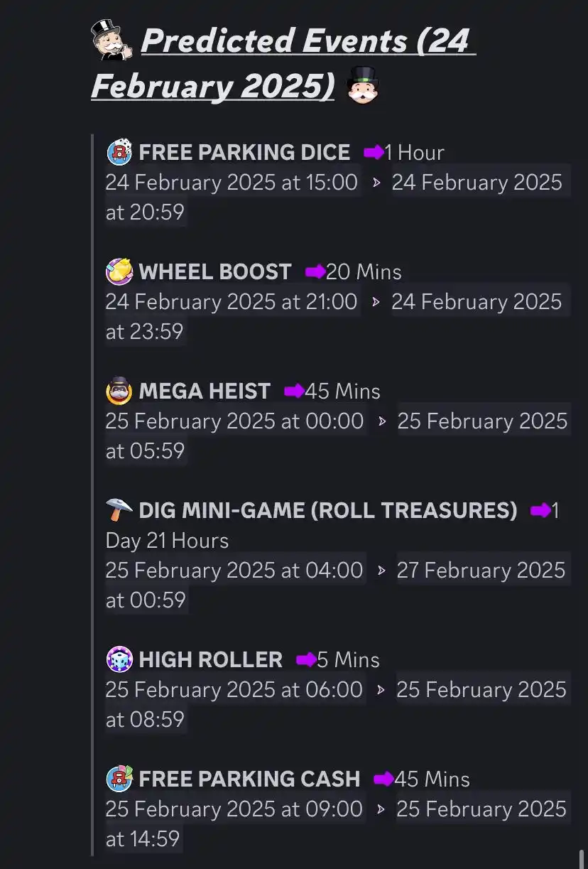Select the 25 February 2025 at 06:00 timestamp

pos(235,689)
